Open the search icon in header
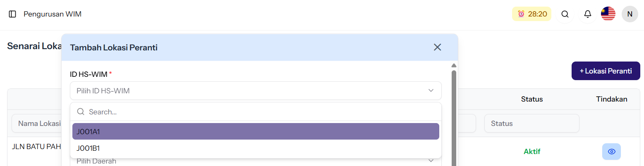The height and width of the screenshot is (166, 644). click(x=565, y=14)
